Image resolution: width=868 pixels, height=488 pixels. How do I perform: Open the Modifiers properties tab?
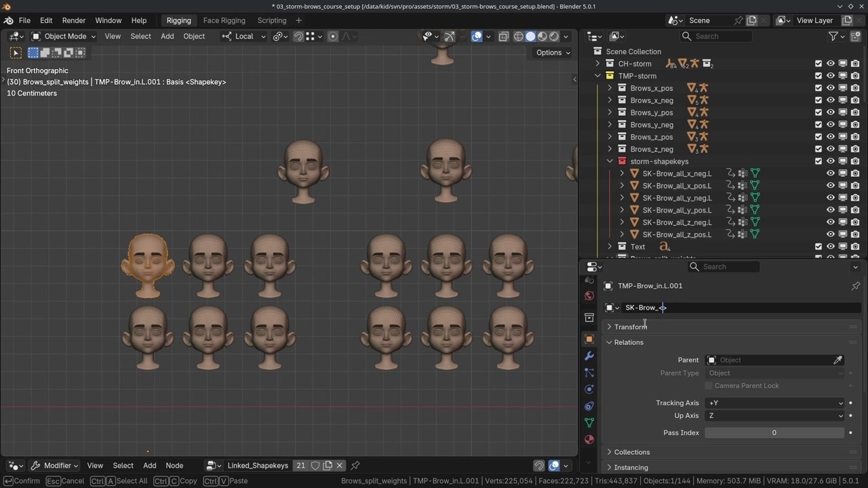[589, 356]
